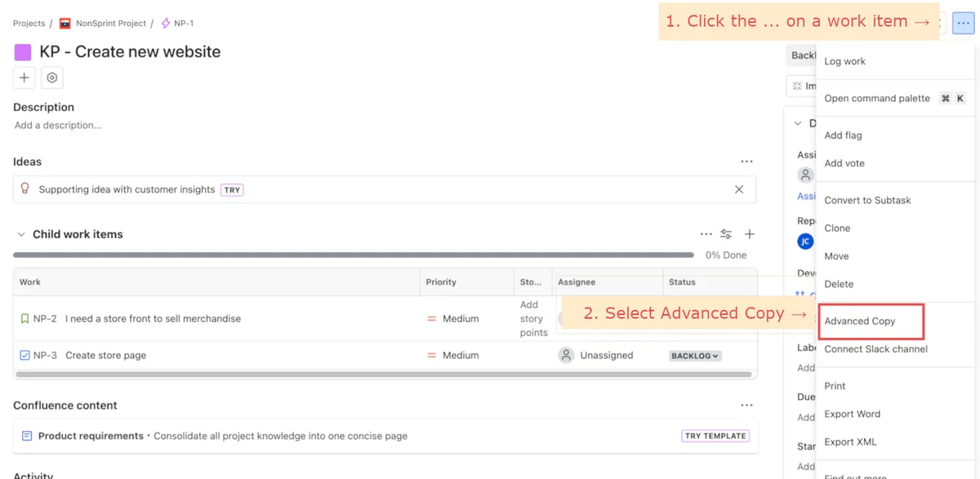
Task: Click the ellipsis more actions button
Action: (x=964, y=23)
